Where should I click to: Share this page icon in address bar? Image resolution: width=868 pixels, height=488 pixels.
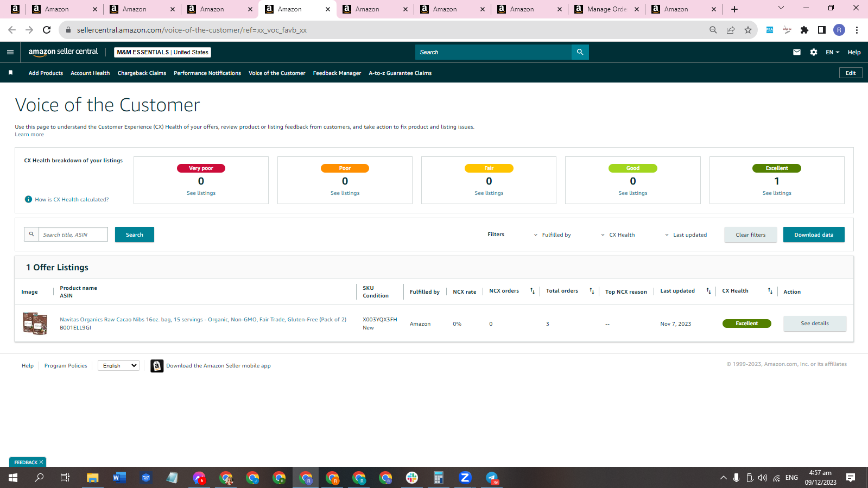click(731, 30)
